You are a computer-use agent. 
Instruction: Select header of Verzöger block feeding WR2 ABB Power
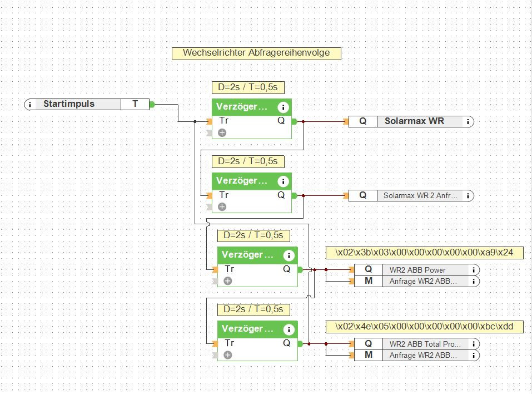point(257,255)
